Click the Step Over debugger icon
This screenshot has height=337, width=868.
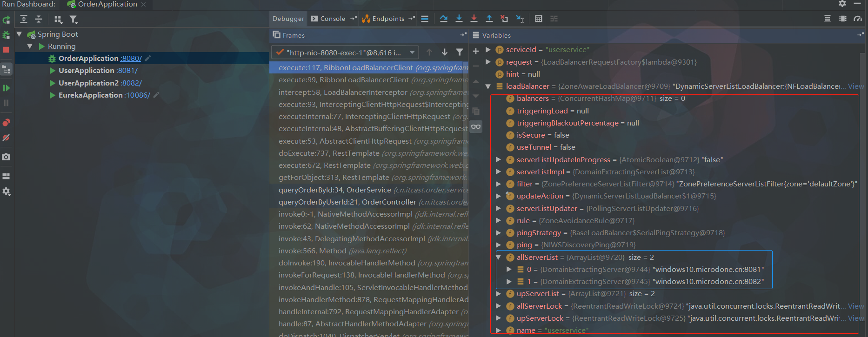[444, 19]
